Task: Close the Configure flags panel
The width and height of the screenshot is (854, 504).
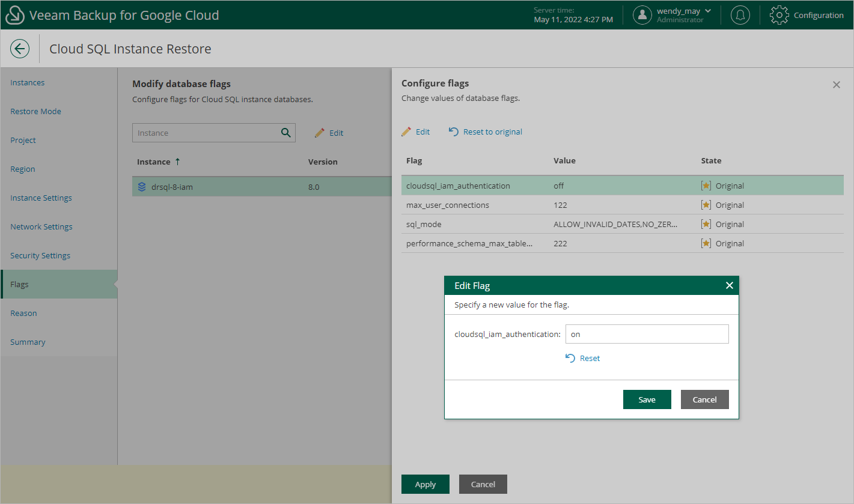Action: point(837,85)
